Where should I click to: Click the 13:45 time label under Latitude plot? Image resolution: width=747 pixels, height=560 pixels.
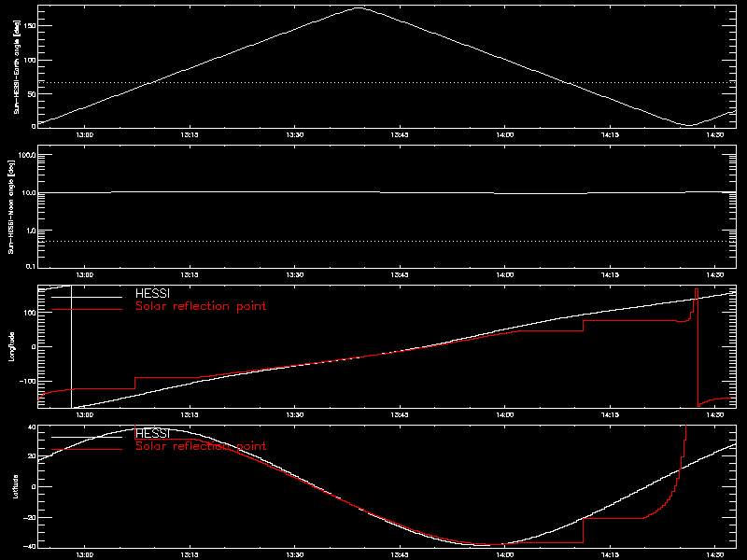[400, 555]
